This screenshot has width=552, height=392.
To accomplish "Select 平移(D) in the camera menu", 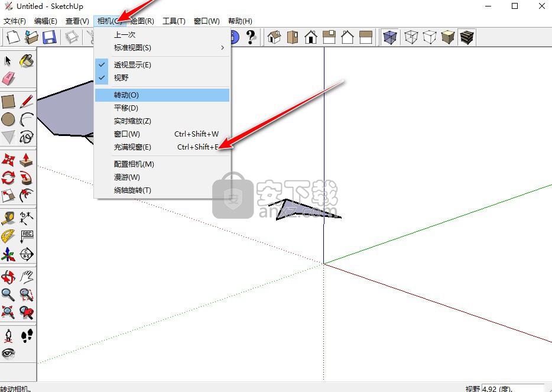I will pyautogui.click(x=163, y=108).
